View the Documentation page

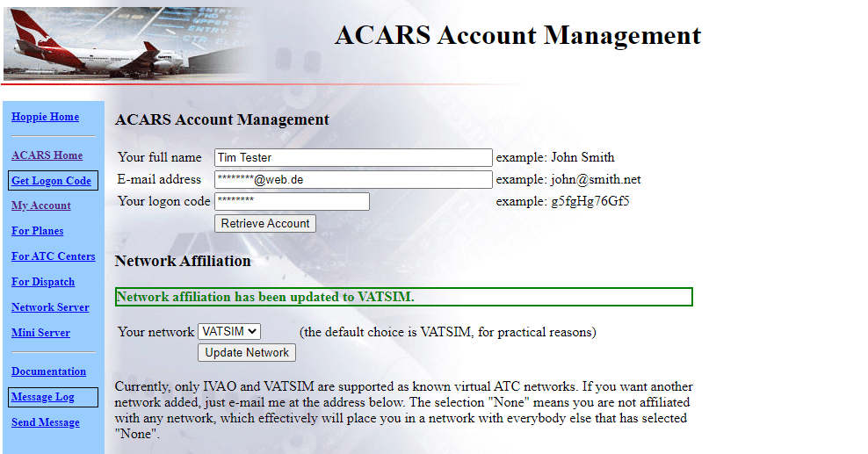pos(48,371)
